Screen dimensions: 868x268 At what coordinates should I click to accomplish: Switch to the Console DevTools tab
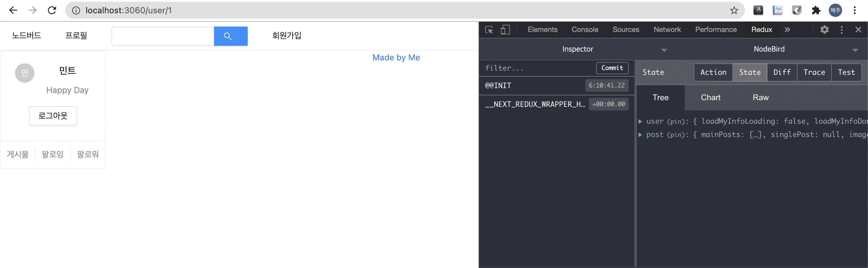[585, 30]
